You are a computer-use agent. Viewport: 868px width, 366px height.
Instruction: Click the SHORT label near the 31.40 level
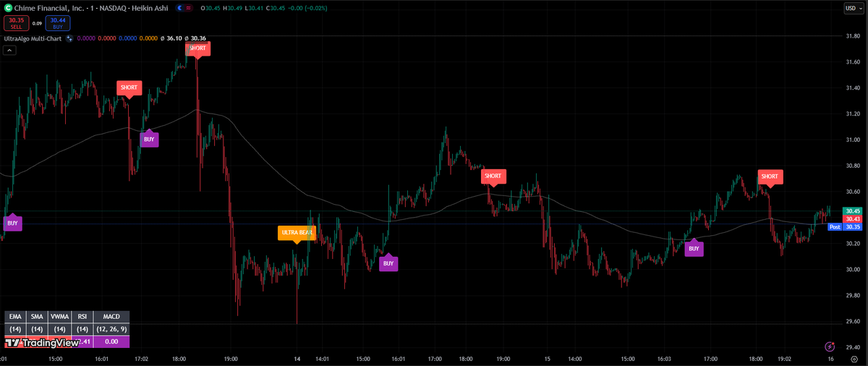[x=129, y=88]
